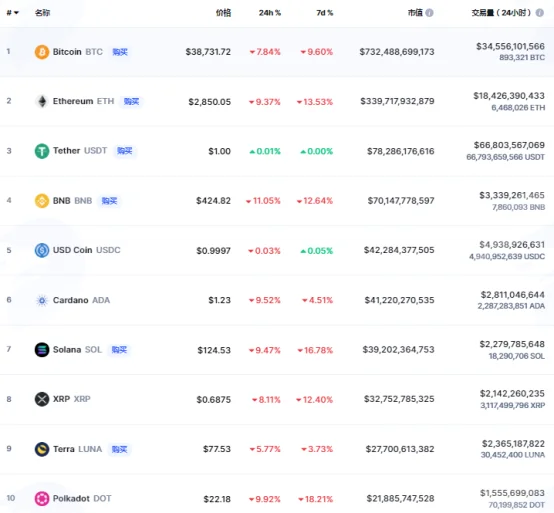Click the Terra LUNA logo icon
Image resolution: width=554 pixels, height=513 pixels.
[42, 449]
